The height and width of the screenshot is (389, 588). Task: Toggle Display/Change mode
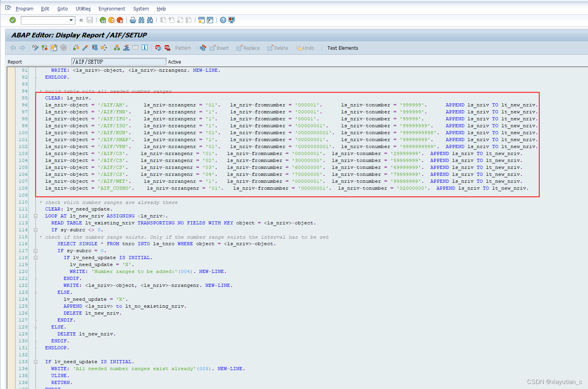35,47
